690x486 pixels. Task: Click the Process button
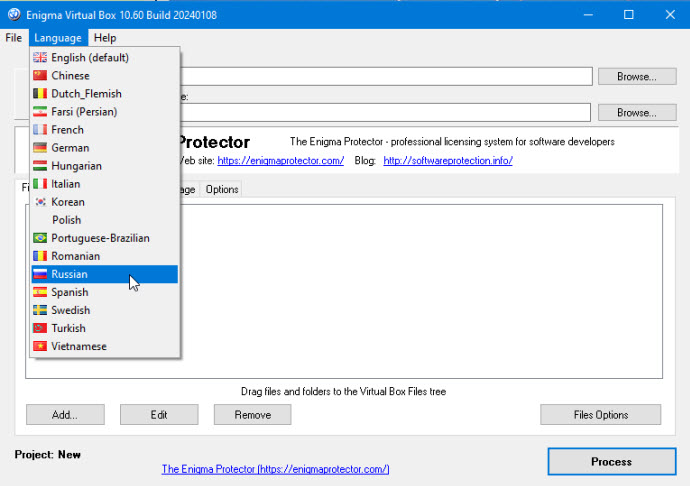pos(612,461)
